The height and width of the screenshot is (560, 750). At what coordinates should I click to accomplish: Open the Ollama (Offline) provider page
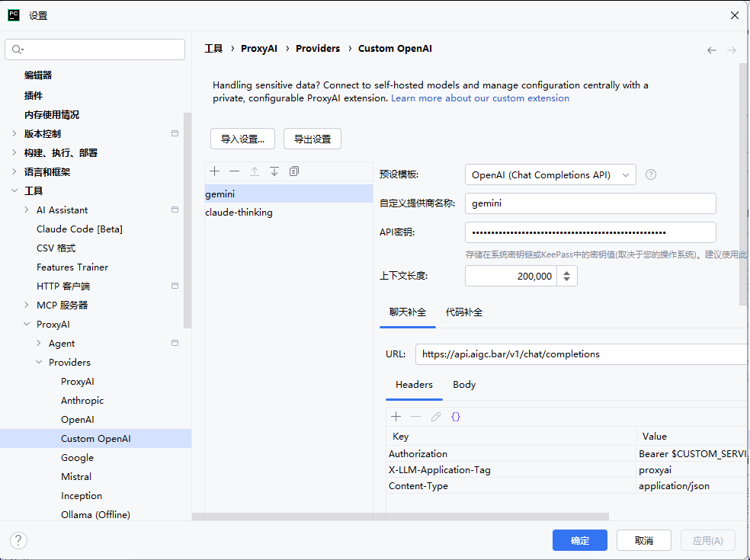(96, 514)
